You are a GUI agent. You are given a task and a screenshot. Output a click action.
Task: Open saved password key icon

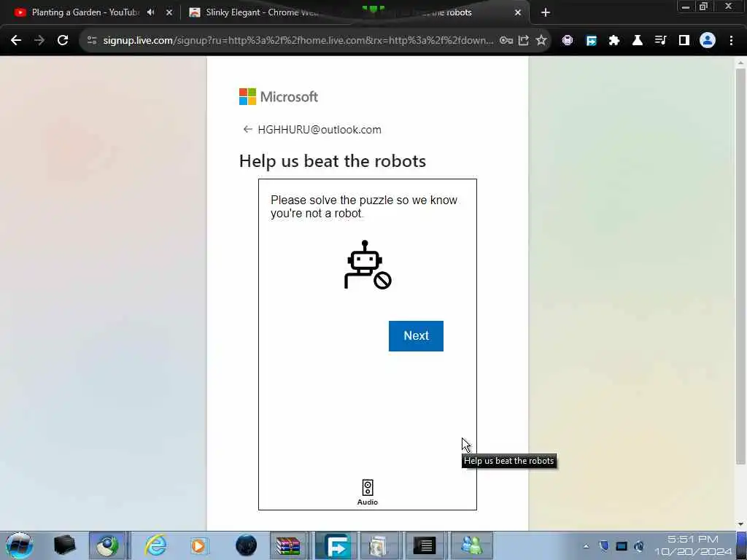[506, 41]
